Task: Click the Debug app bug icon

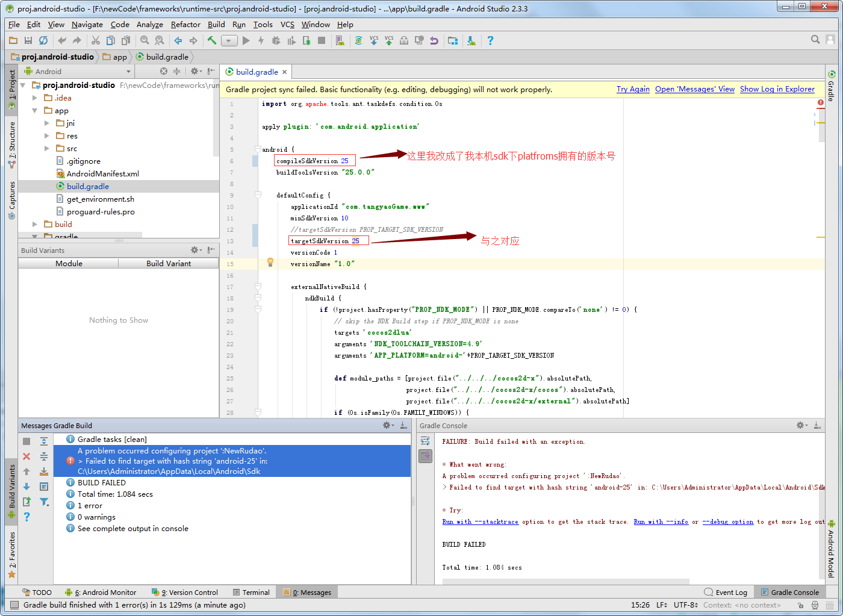Action: (x=276, y=40)
